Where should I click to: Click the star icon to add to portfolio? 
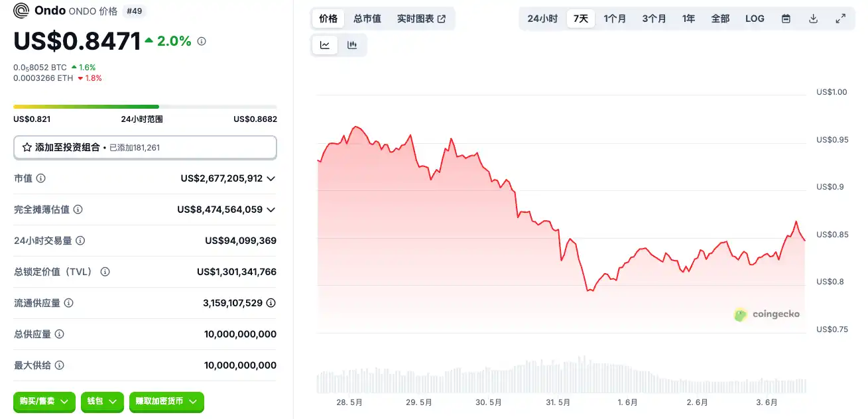[27, 147]
